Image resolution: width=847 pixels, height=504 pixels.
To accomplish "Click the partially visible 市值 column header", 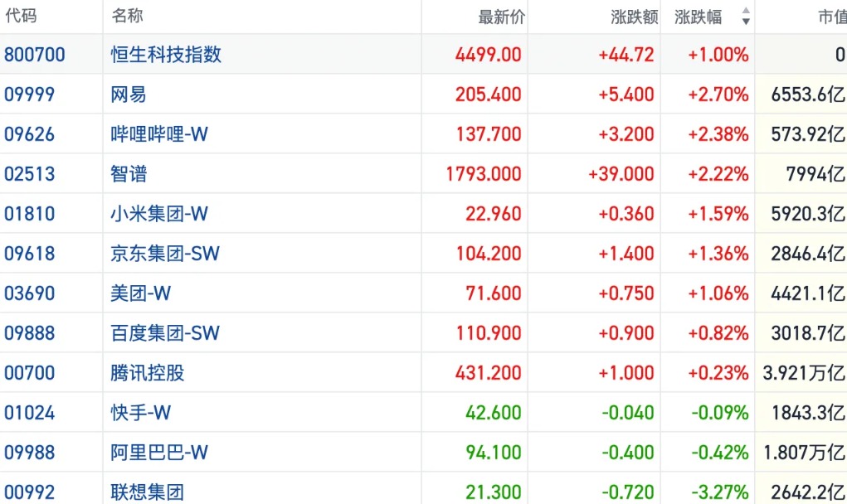I will click(x=832, y=17).
